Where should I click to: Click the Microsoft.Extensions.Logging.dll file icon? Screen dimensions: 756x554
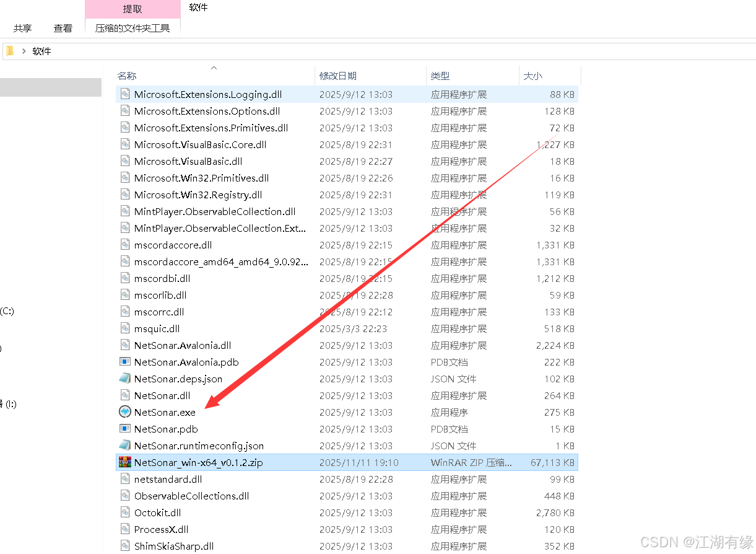click(x=124, y=94)
